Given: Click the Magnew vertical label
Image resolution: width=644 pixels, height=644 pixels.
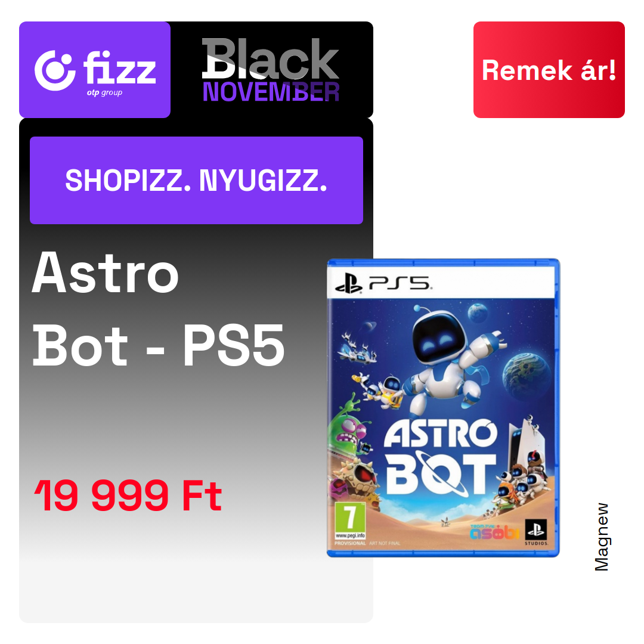Looking at the screenshot, I should tap(602, 537).
